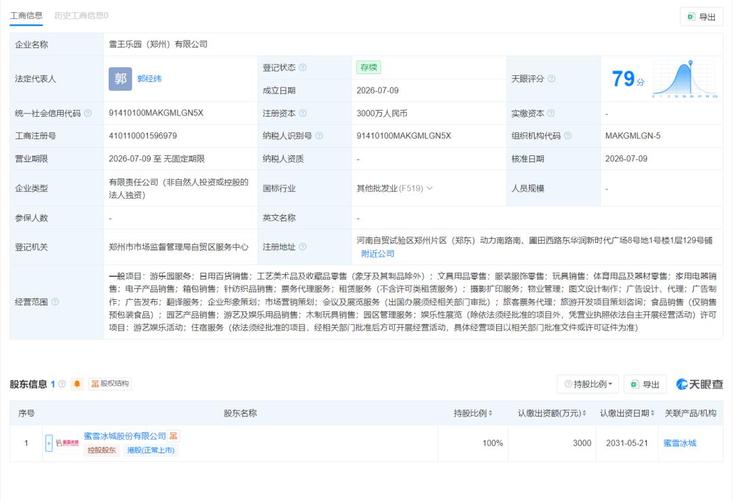Viewport: 733px width, 500px height.
Task: Click the 79分 Tianyan score
Action: (627, 79)
